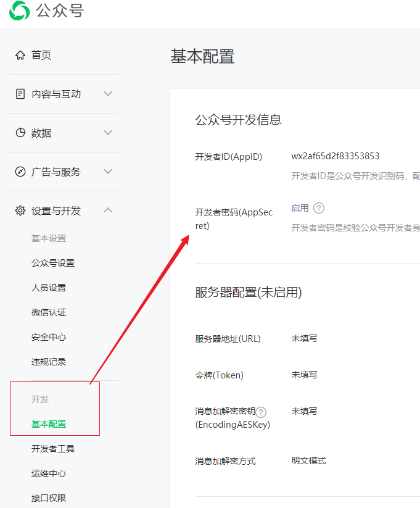Expand the 数据 section chevron
This screenshot has height=508, width=420.
[108, 133]
